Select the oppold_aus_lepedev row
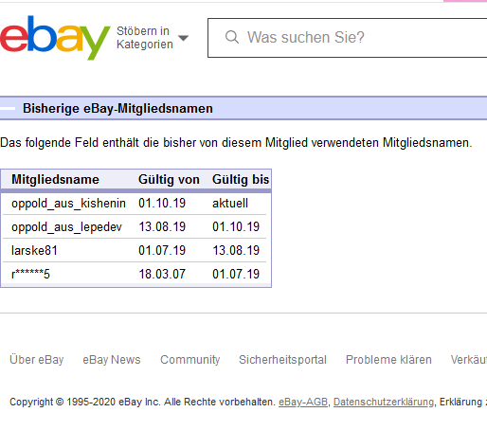 (135, 226)
